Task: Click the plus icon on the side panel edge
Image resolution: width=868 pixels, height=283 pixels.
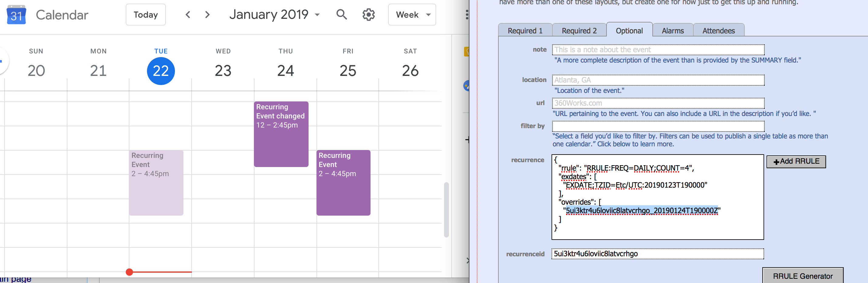Action: click(x=467, y=139)
